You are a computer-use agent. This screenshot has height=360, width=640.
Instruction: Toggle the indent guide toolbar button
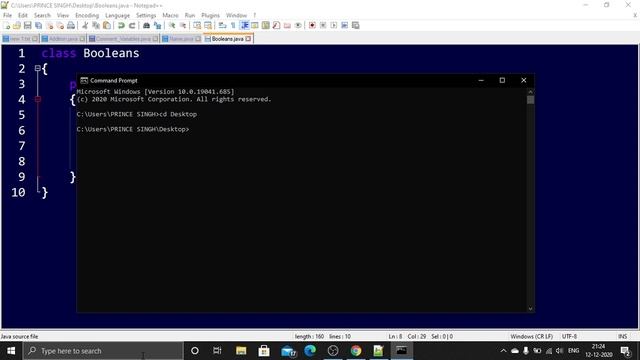[x=244, y=25]
